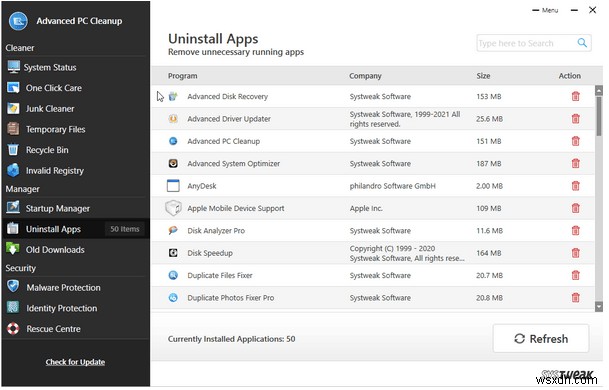
Task: Click the Duplicate Photos Fixer Pro icon
Action: (173, 298)
